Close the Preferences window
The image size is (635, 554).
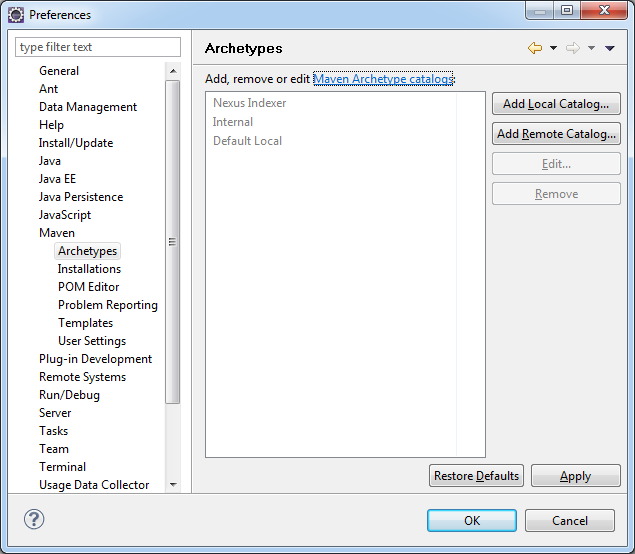(604, 10)
